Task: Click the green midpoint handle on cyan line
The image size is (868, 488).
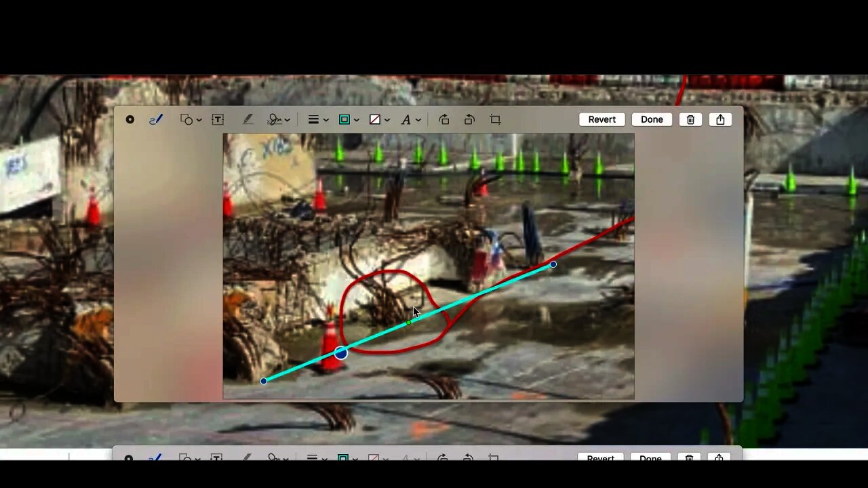Action: click(x=408, y=323)
